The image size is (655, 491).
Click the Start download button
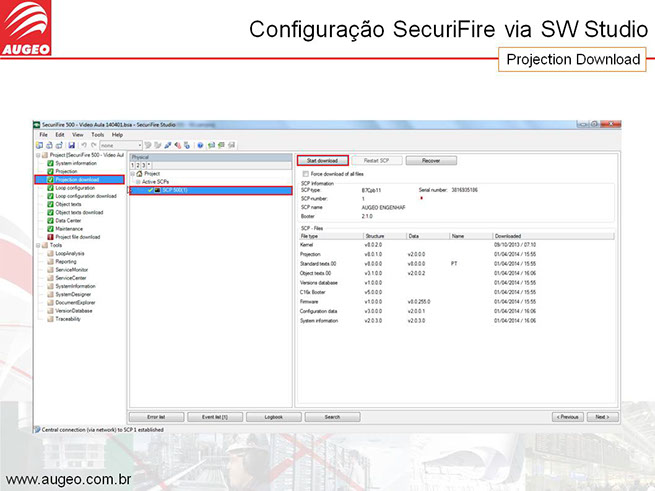tap(321, 160)
